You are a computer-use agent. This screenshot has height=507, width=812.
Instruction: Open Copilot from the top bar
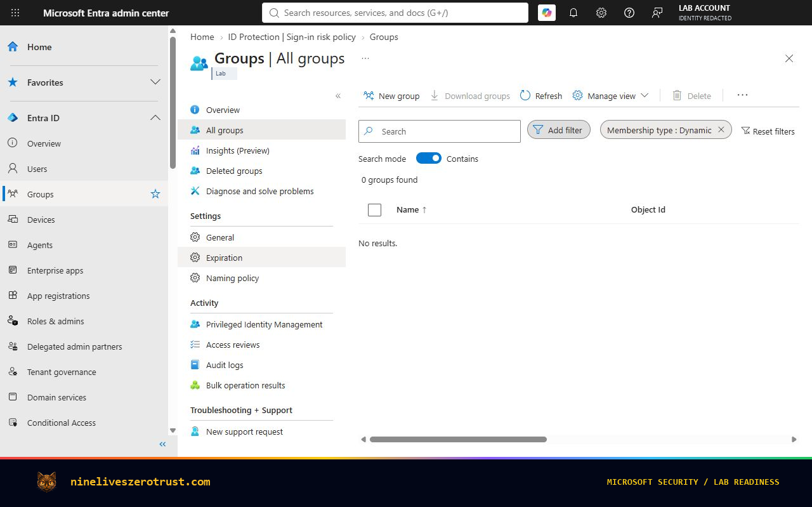coord(547,13)
